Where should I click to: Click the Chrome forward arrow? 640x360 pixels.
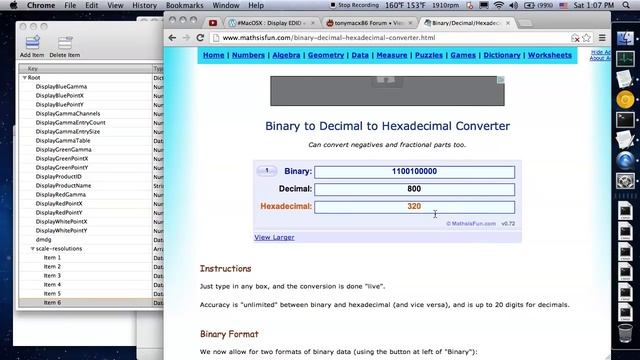click(186, 38)
